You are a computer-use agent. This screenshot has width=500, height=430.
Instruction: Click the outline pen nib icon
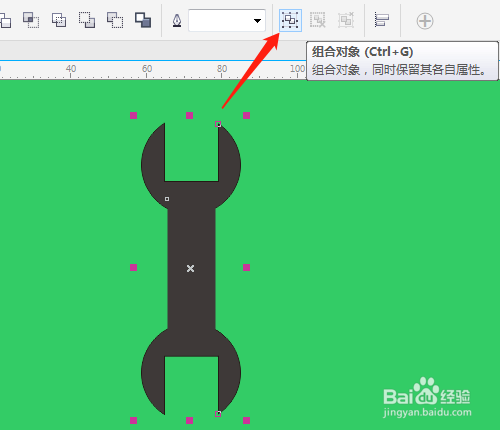pos(177,21)
